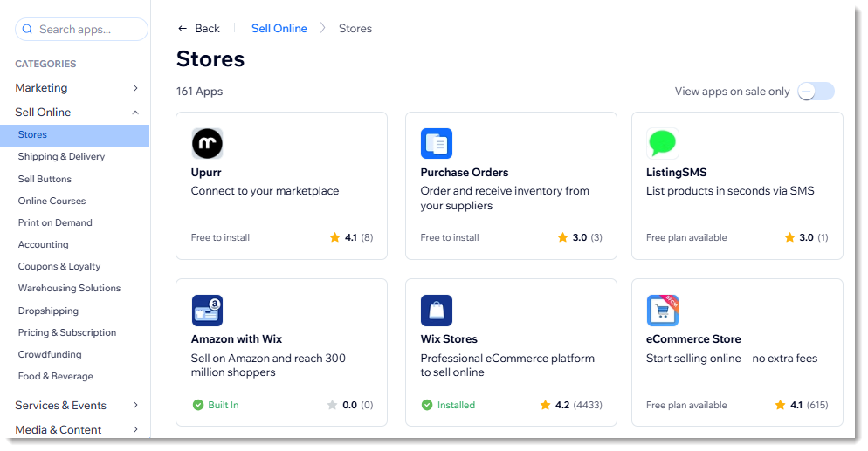868x451 pixels.
Task: Expand the Marketing category
Action: point(135,88)
